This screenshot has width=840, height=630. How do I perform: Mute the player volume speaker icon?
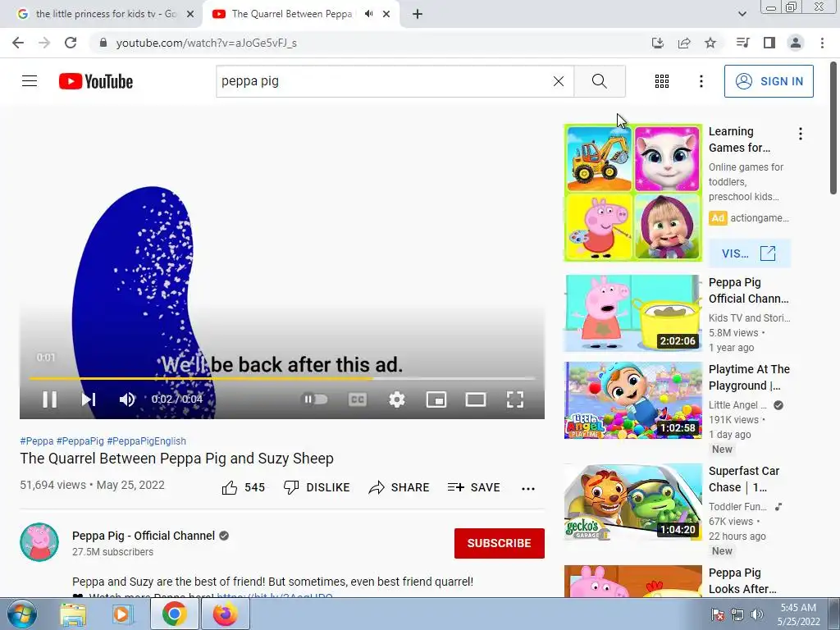point(127,399)
